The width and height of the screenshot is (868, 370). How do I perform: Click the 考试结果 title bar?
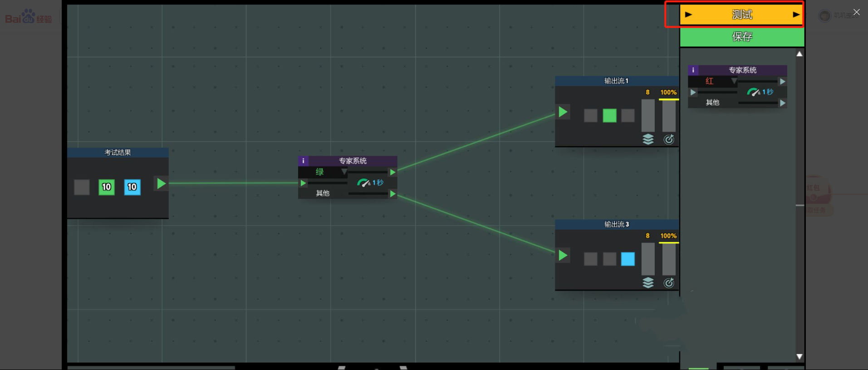point(118,153)
